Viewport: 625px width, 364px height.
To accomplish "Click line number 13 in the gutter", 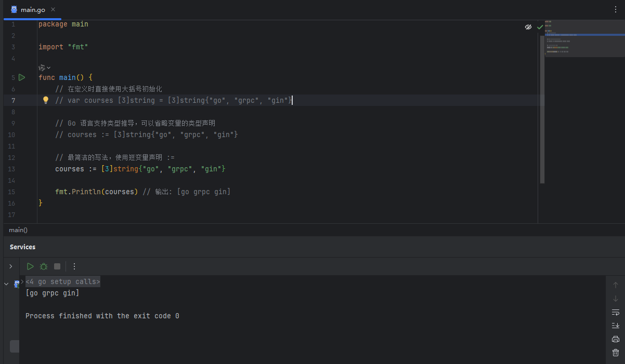I will pyautogui.click(x=12, y=169).
